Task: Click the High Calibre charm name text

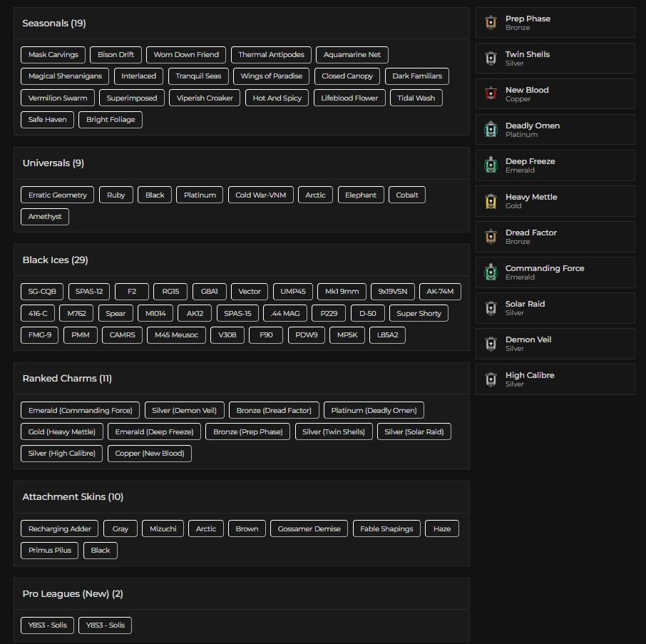Action: click(530, 375)
